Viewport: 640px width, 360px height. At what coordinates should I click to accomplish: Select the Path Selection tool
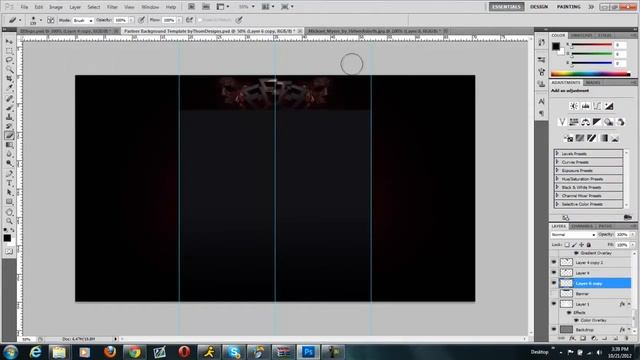tap(9, 192)
